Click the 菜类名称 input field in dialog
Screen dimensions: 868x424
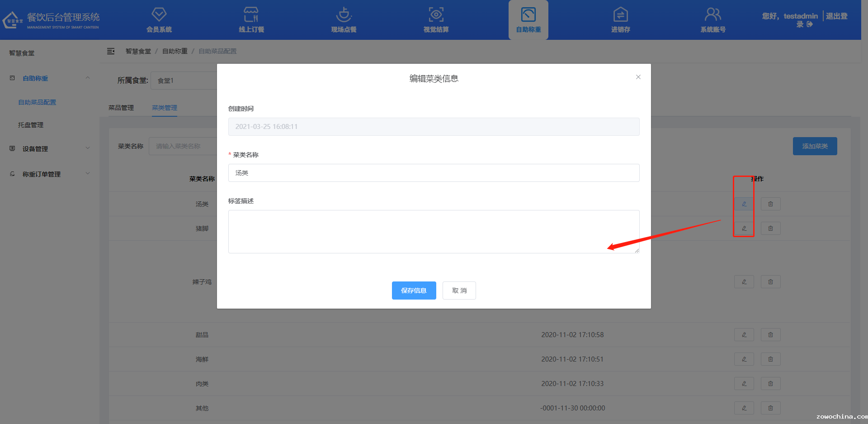(x=434, y=173)
